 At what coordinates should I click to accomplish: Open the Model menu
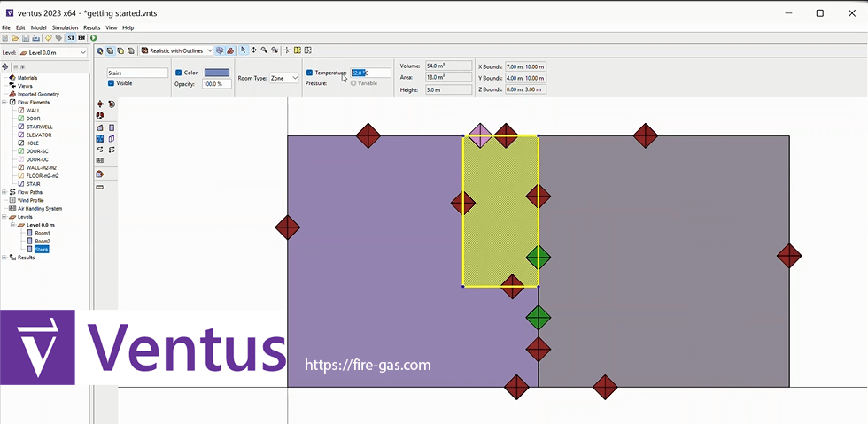click(x=39, y=27)
